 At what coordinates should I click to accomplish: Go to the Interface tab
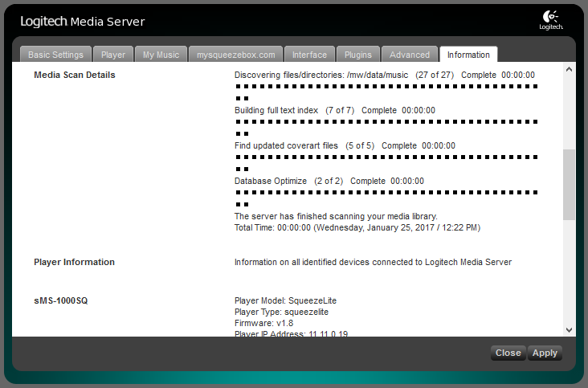(309, 55)
